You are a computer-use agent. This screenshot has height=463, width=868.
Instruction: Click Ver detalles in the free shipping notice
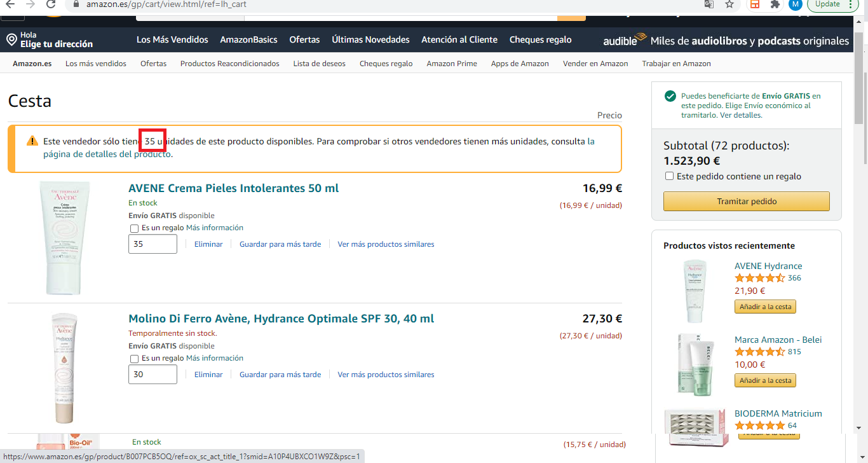[x=740, y=115]
